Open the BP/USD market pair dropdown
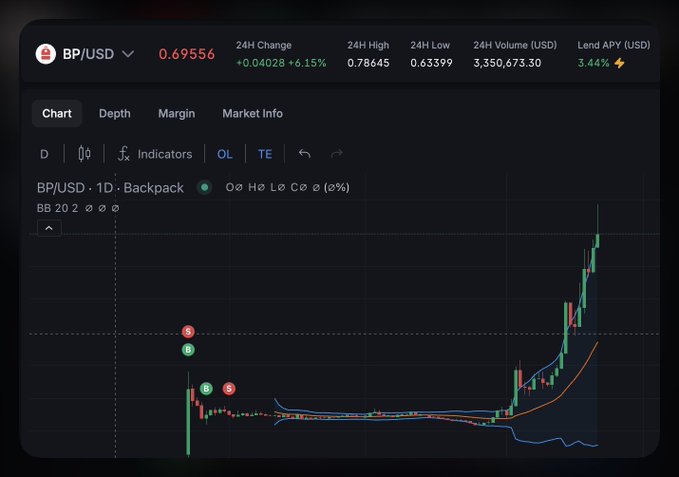Image resolution: width=679 pixels, height=477 pixels. coord(128,54)
